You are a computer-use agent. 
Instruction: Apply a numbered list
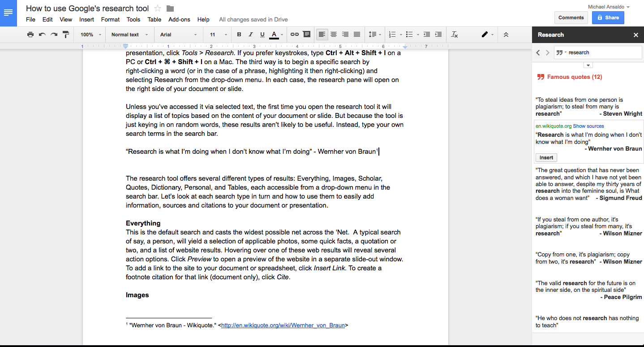pyautogui.click(x=392, y=35)
